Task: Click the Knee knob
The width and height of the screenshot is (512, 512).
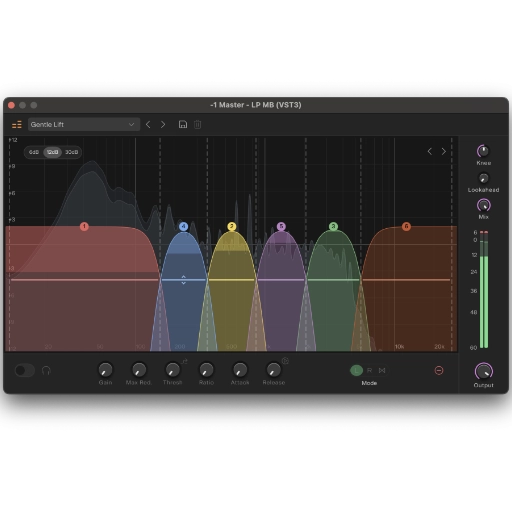Action: (x=483, y=151)
